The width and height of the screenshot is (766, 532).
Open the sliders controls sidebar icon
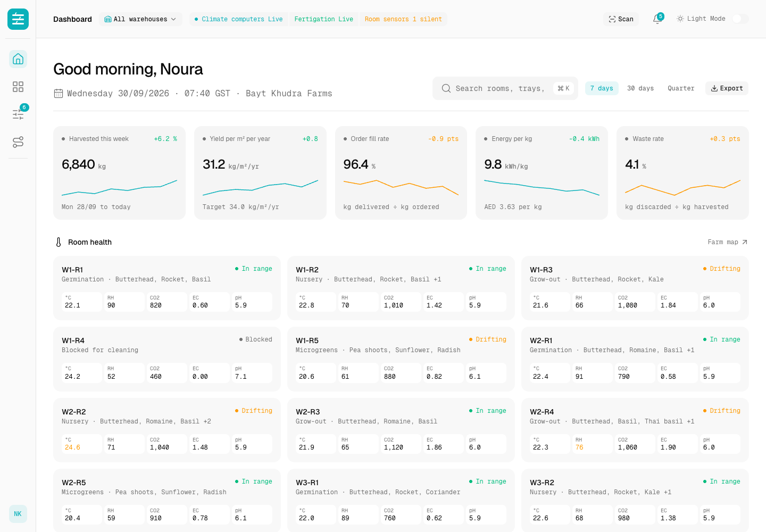coord(18,114)
